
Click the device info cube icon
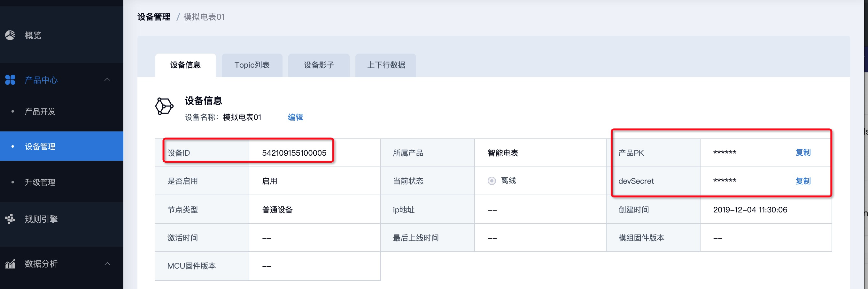[x=164, y=107]
